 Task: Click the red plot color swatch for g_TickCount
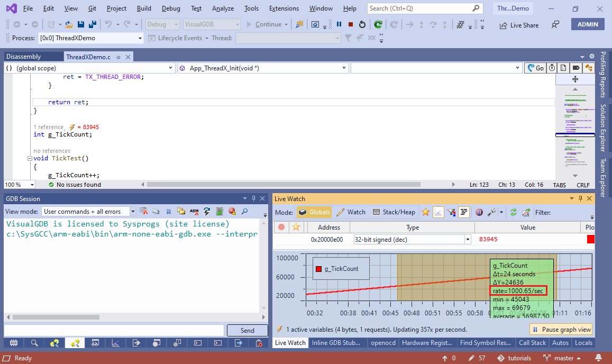[x=590, y=240]
